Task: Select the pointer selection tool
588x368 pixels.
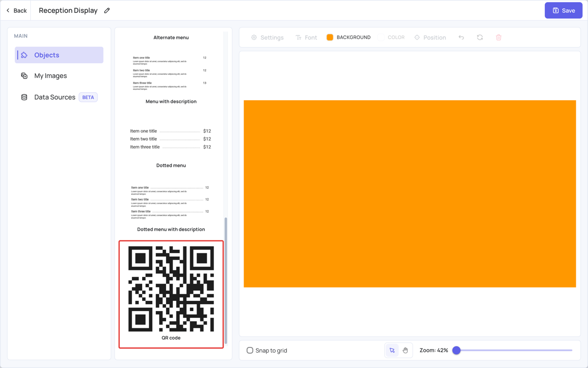Action: (392, 350)
